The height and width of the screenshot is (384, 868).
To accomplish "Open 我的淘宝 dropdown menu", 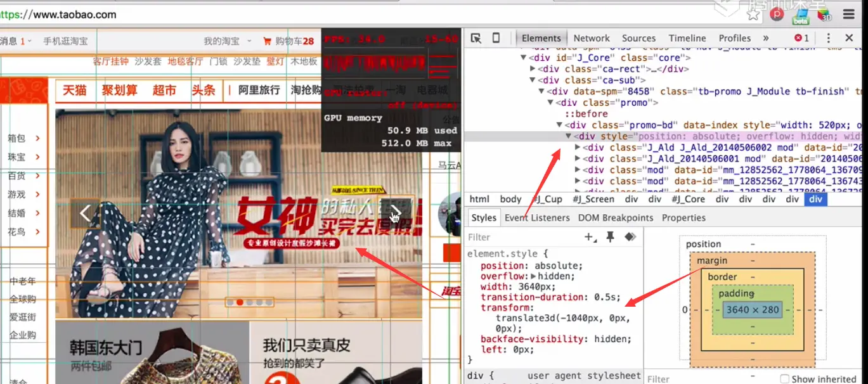I will click(x=228, y=41).
